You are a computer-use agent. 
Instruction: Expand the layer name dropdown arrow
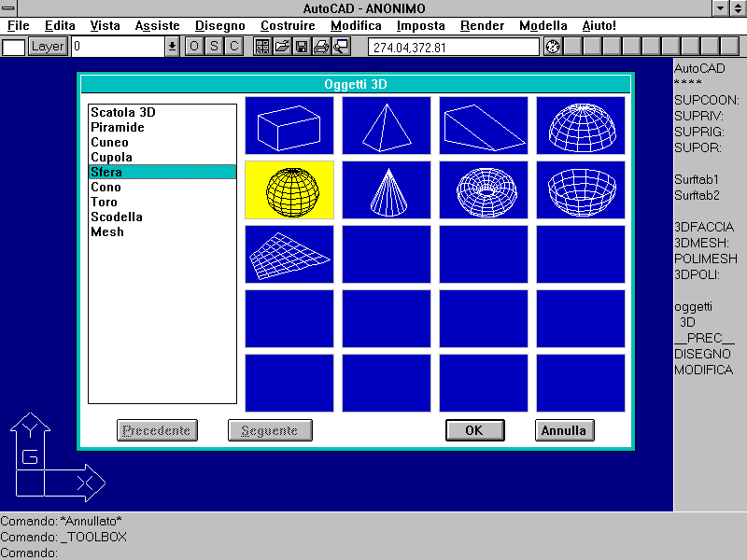click(x=172, y=47)
